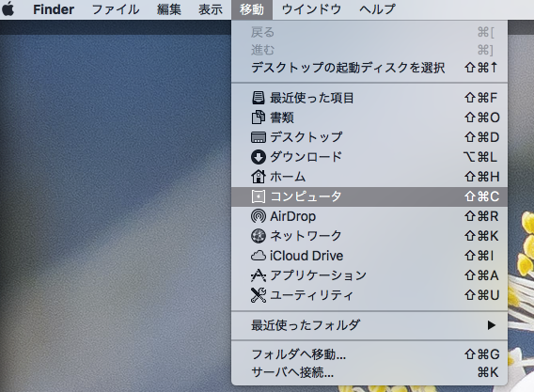
Task: Click the コンピュータ computer icon
Action: pyautogui.click(x=259, y=196)
